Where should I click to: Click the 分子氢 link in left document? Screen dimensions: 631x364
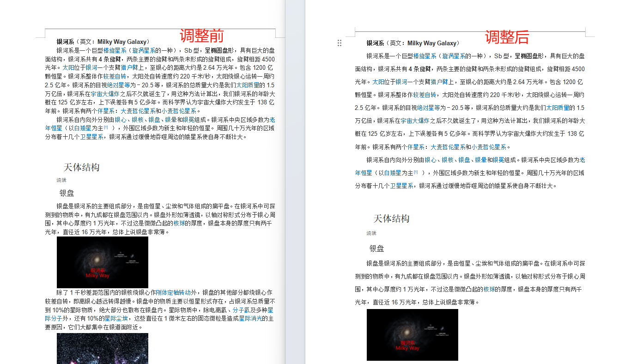[241, 310]
